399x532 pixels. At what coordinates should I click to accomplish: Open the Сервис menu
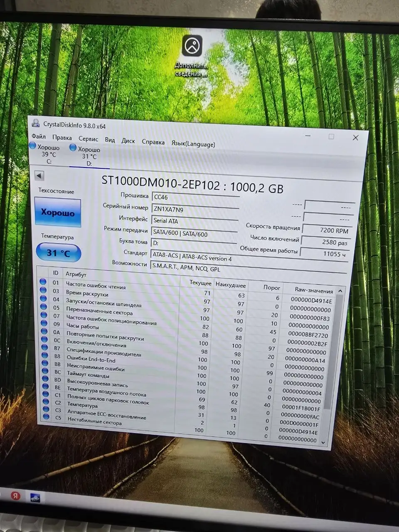click(89, 139)
